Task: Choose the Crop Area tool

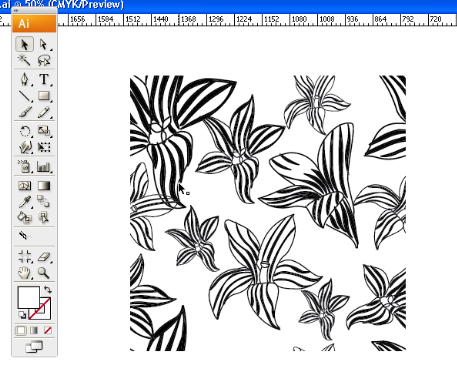Action: pos(24,257)
